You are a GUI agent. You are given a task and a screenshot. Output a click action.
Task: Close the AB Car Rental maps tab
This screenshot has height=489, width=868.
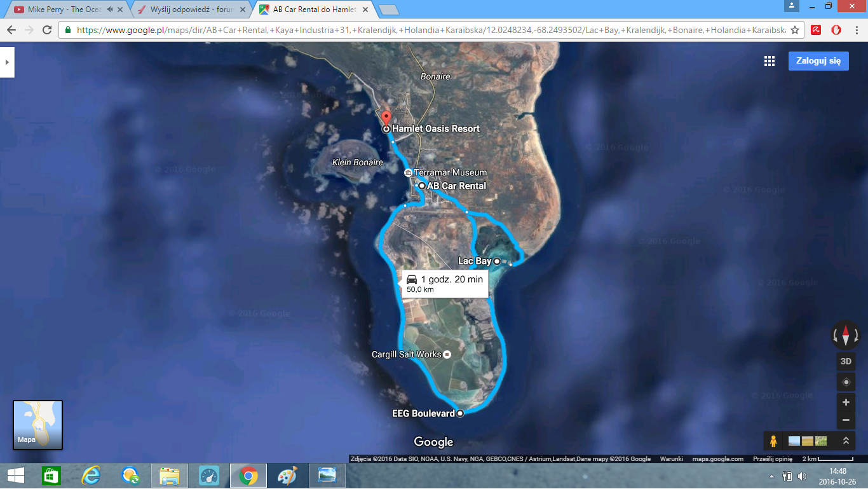[365, 10]
